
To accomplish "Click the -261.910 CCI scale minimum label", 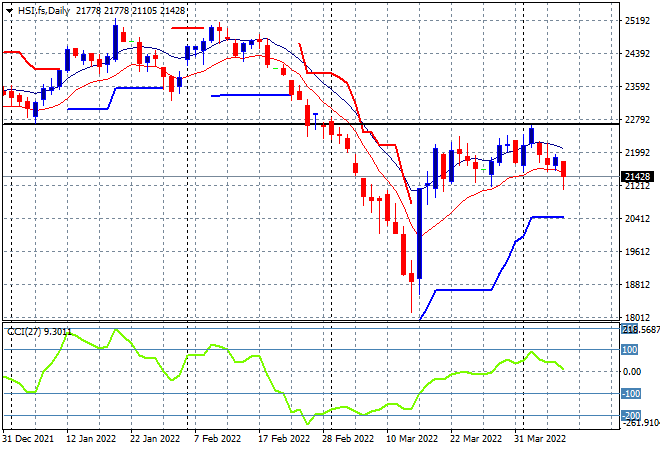I will click(641, 422).
